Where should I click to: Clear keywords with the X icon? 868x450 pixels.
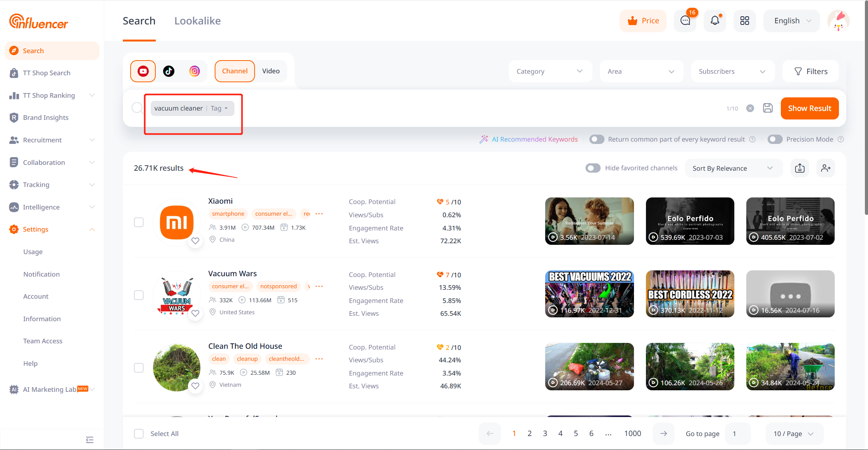pyautogui.click(x=750, y=108)
